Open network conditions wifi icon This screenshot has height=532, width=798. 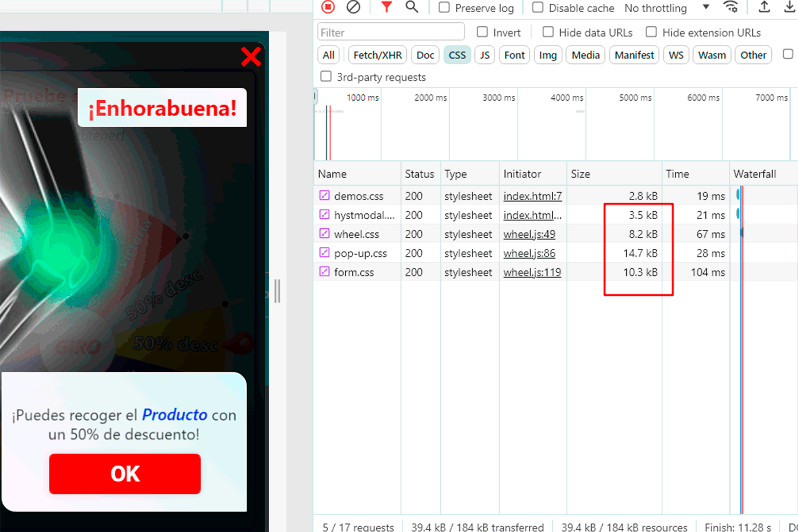[731, 7]
